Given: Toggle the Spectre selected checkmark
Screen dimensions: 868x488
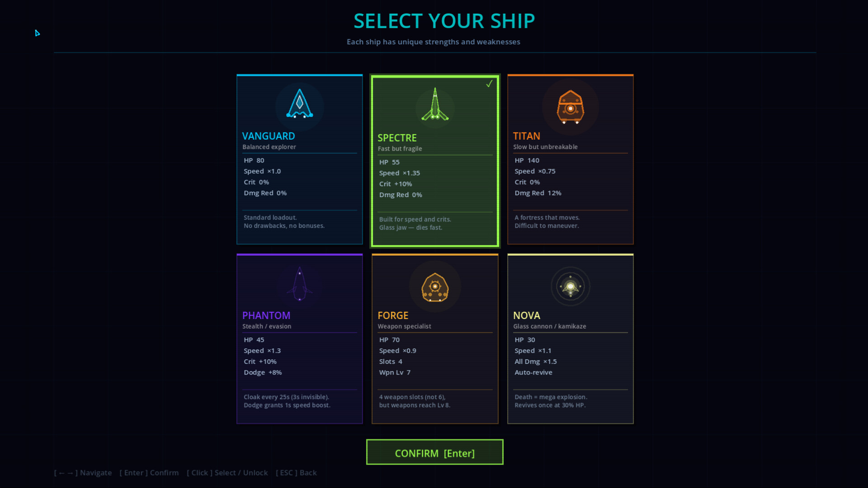Looking at the screenshot, I should coord(489,84).
